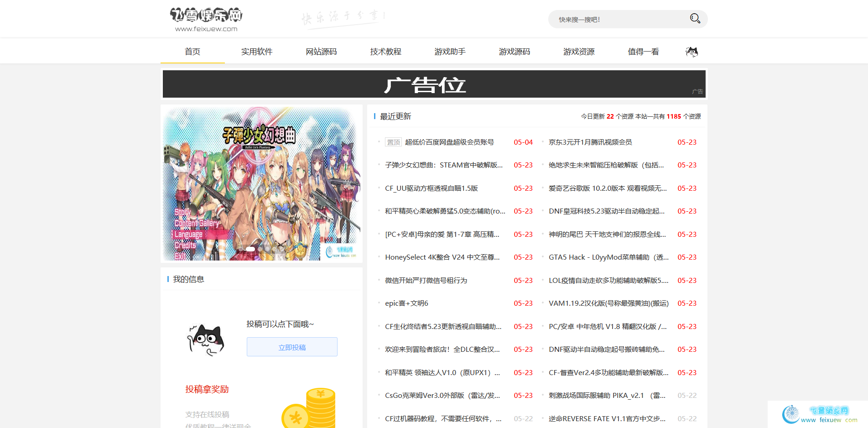
Task: Click the search magnifier icon
Action: coord(695,19)
